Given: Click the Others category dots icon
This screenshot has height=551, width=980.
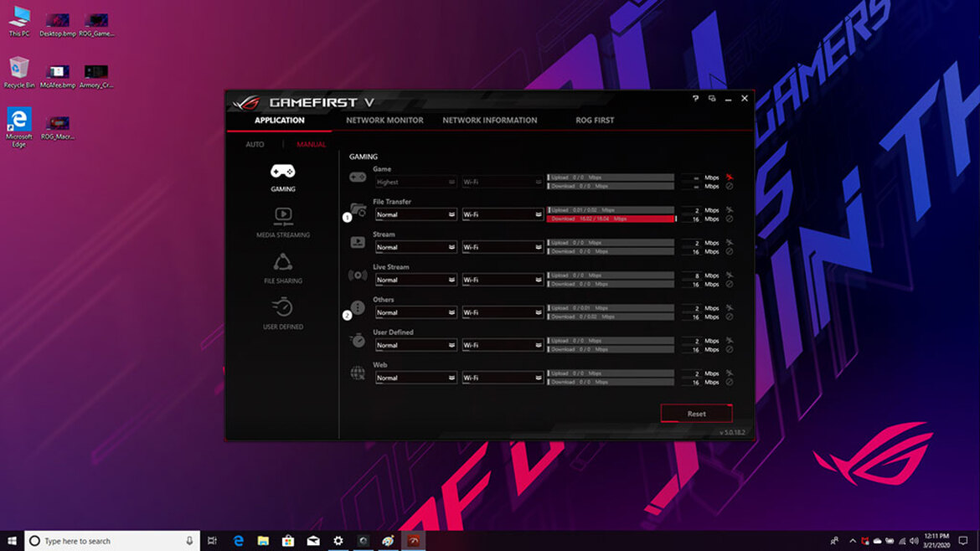Looking at the screenshot, I should 358,307.
